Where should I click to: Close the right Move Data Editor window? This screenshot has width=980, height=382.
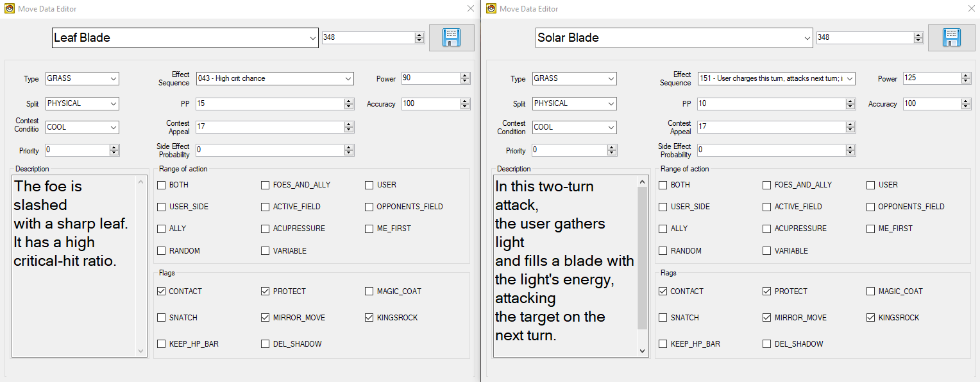point(970,9)
